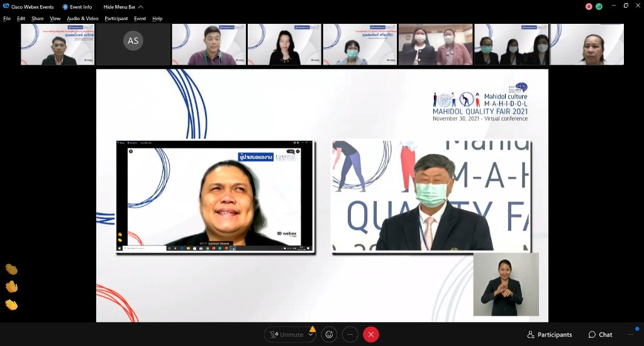Select the AS participant video tile
This screenshot has width=644, height=346.
coord(133,44)
